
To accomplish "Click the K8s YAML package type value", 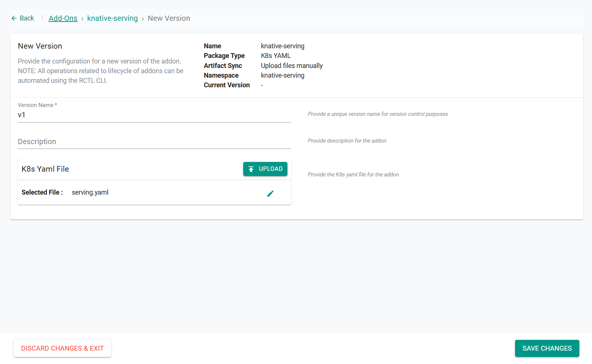I will click(x=276, y=56).
